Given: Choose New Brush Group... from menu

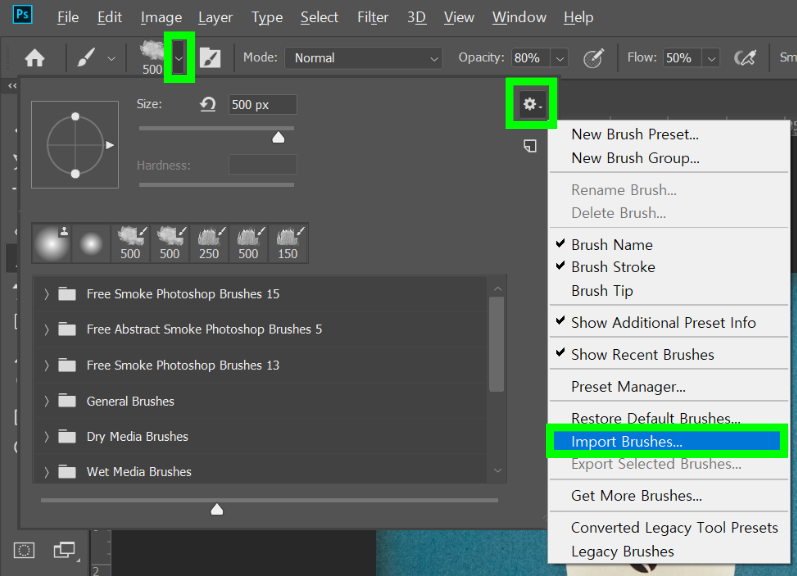Looking at the screenshot, I should click(x=635, y=158).
